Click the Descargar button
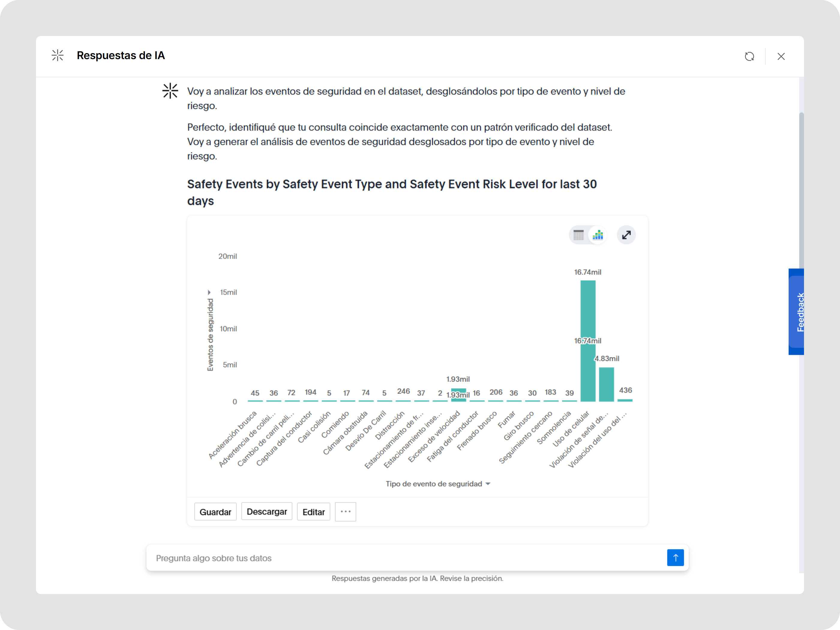Screen dimensions: 840x630 tap(267, 511)
